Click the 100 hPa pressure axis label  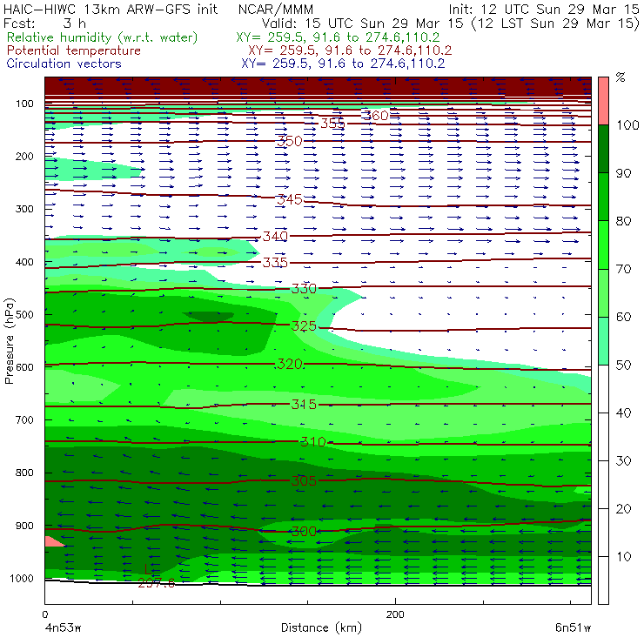coord(24,104)
